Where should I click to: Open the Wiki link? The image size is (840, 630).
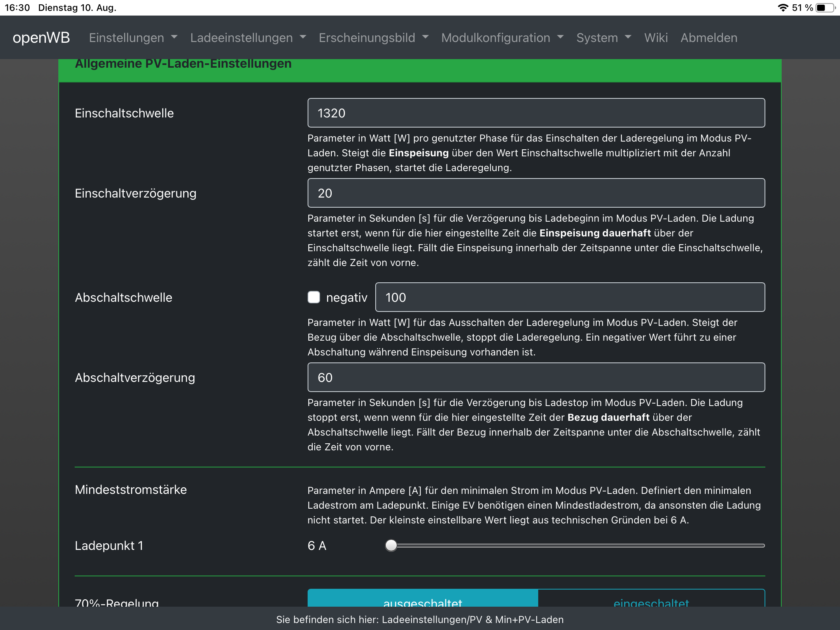click(656, 38)
